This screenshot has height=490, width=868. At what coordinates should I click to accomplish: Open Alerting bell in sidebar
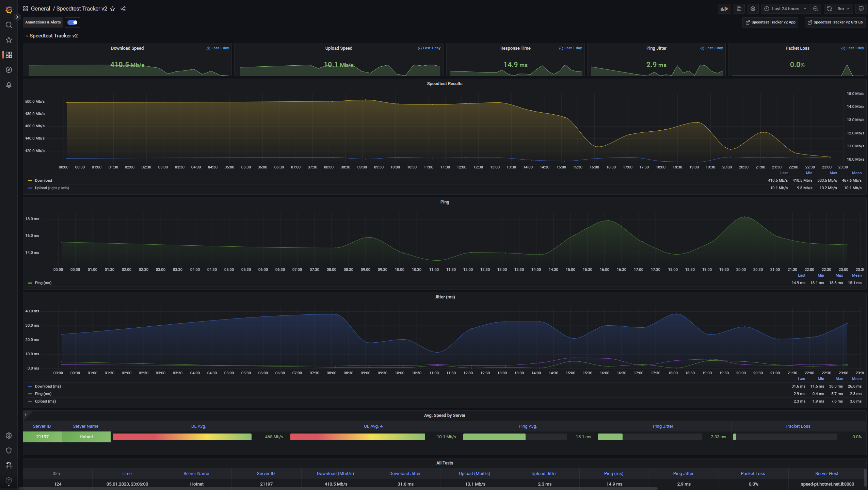pos(9,85)
